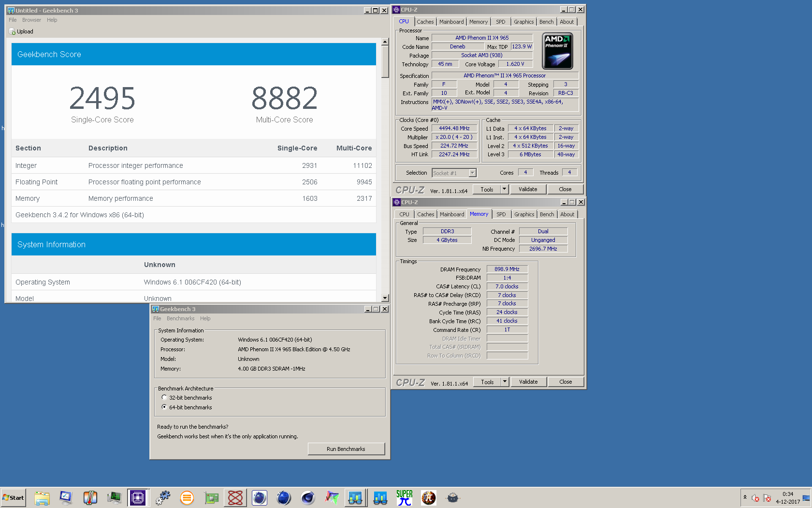Screen dimensions: 812x508
Task: Click the Upload icon in Geekbench results window
Action: coord(12,31)
